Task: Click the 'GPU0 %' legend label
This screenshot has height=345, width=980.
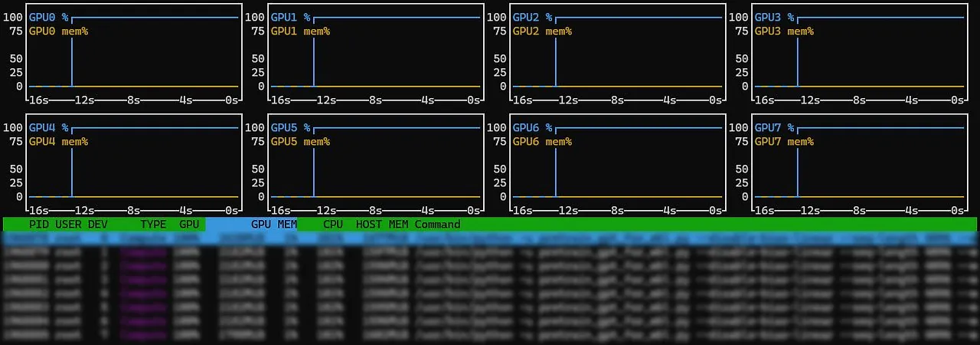Action: coord(48,17)
